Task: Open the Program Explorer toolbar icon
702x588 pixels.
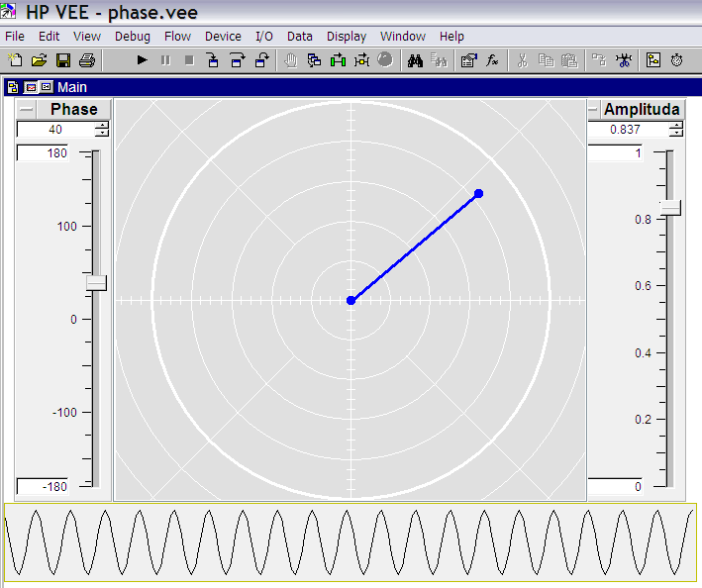Action: coord(653,60)
